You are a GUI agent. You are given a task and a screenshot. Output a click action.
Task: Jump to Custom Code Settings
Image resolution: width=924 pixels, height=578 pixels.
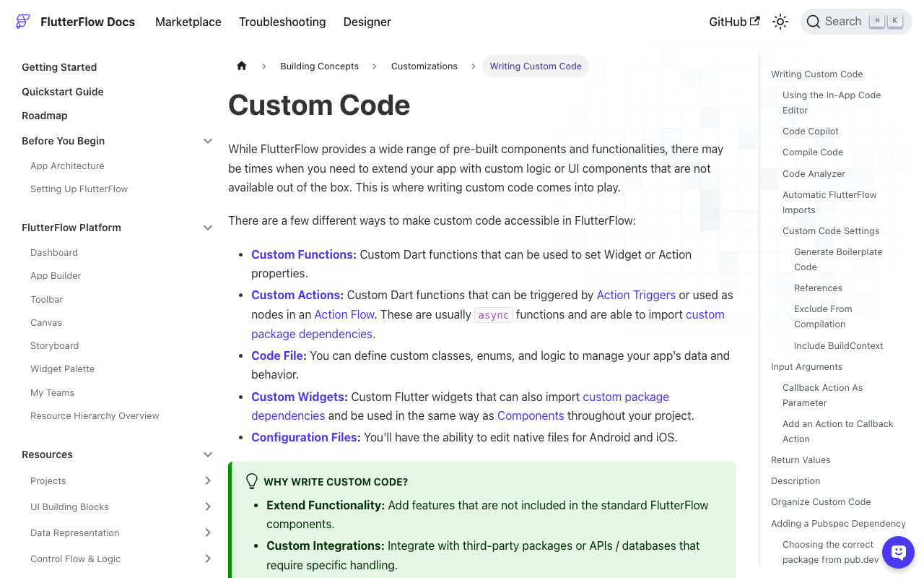pos(831,230)
